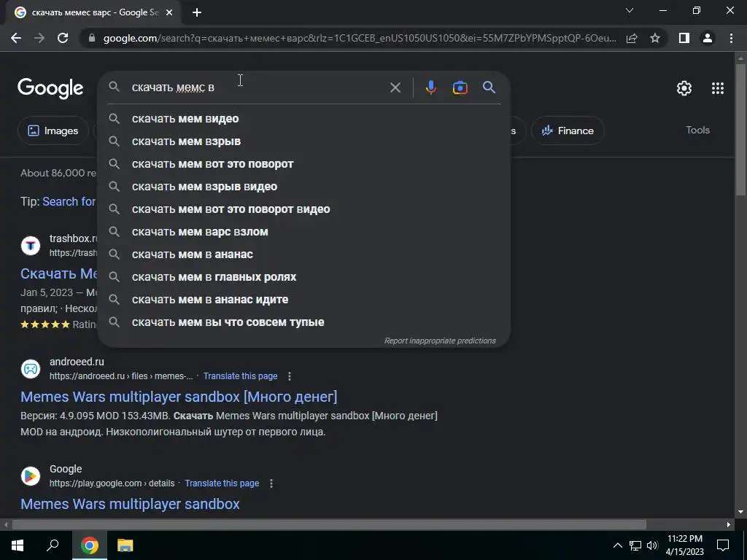Click the vertical scrollbar thumb
Screen dimensions: 747x560
740,128
